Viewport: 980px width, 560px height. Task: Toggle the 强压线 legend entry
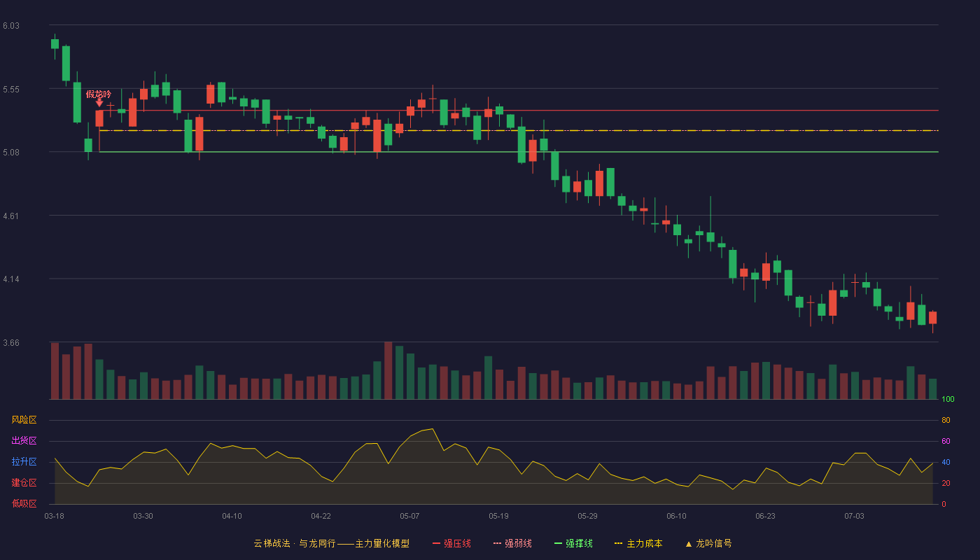[x=451, y=543]
